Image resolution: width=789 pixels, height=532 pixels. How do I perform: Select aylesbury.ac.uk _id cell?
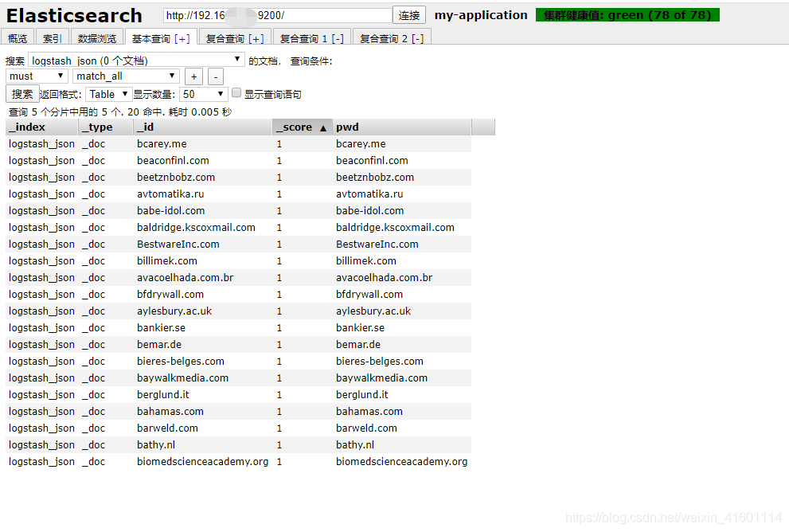click(203, 311)
